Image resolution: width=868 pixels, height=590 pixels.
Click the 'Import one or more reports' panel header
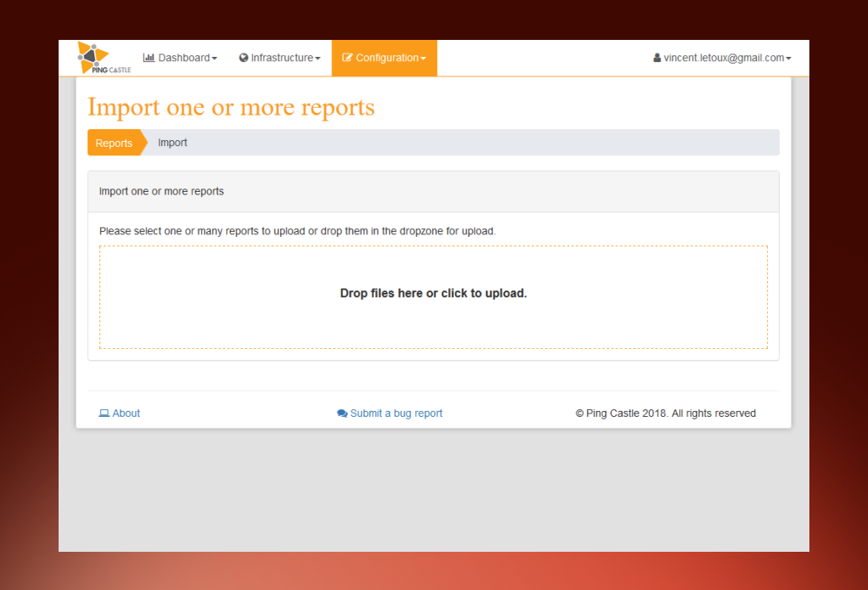coord(433,192)
